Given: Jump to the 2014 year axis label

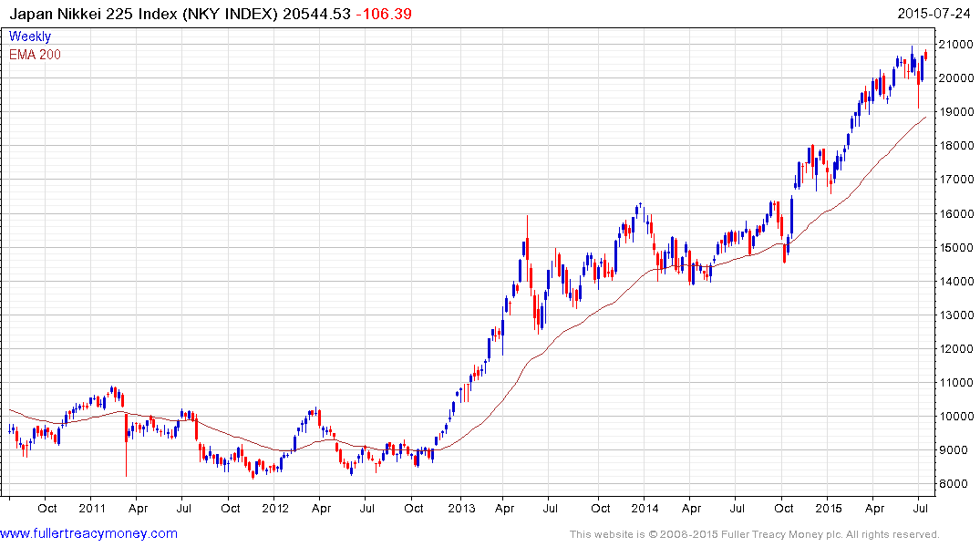Looking at the screenshot, I should pyautogui.click(x=645, y=507).
